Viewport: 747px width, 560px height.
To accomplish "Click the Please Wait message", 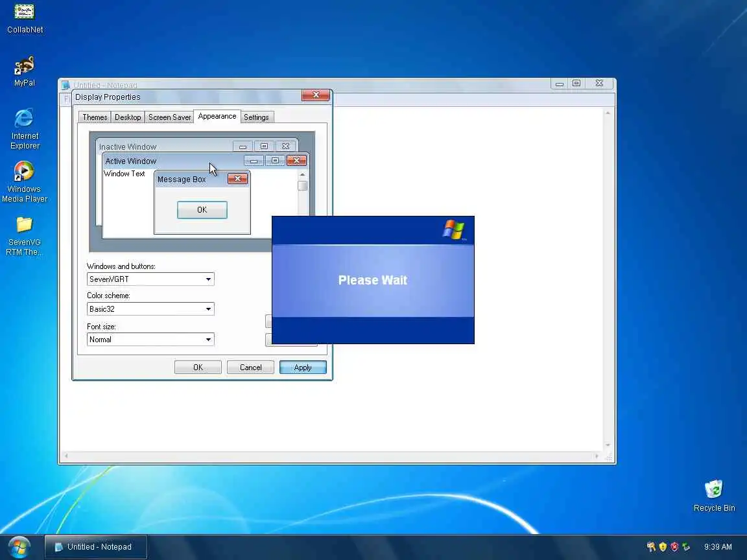I will click(373, 280).
